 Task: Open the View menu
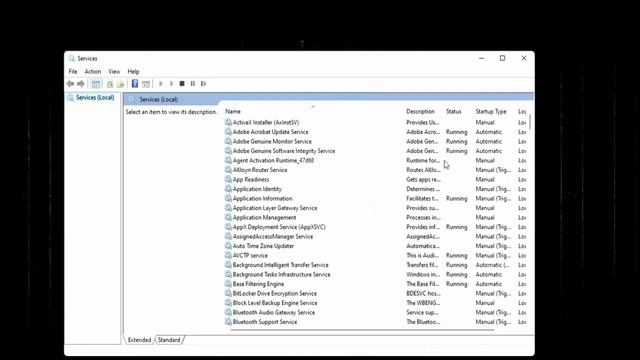pos(114,71)
